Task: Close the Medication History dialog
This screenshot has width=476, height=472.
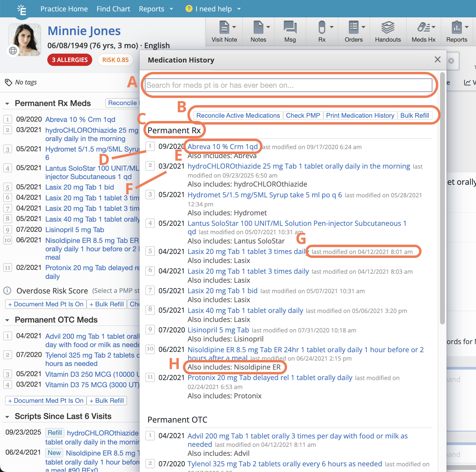Action: coord(437,60)
